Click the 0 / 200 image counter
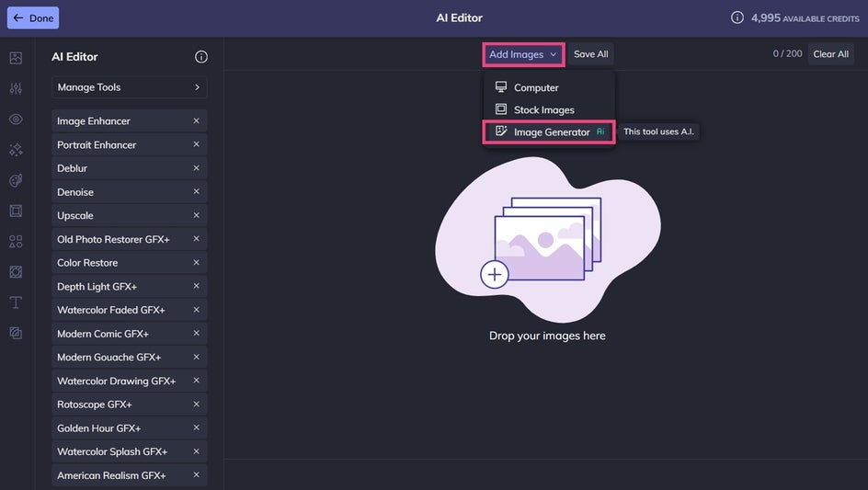The width and height of the screenshot is (868, 490). [787, 53]
